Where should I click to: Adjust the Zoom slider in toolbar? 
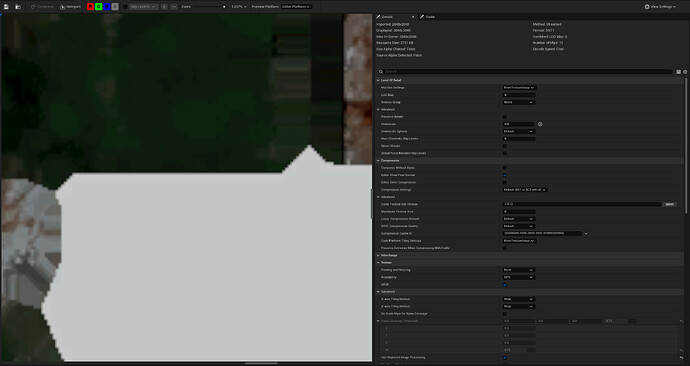[209, 7]
